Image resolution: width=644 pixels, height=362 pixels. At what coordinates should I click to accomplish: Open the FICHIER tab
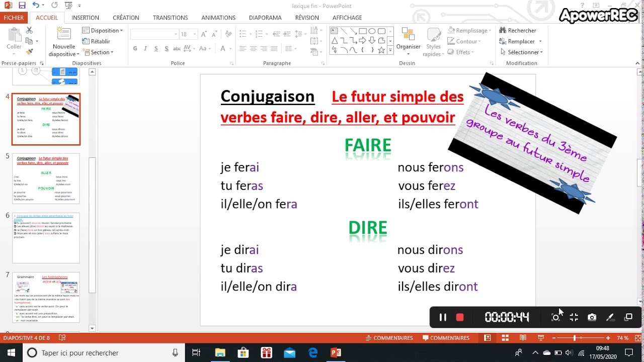(14, 18)
